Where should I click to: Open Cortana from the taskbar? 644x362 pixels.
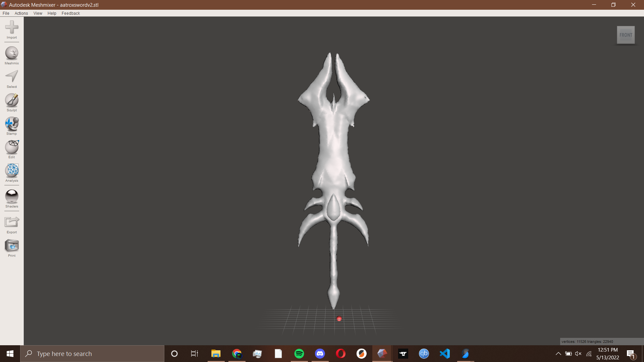[174, 354]
